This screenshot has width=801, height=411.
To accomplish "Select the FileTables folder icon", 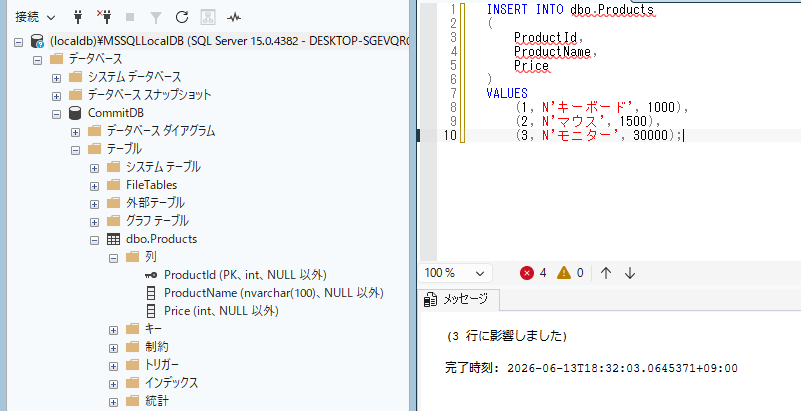I will tap(113, 185).
